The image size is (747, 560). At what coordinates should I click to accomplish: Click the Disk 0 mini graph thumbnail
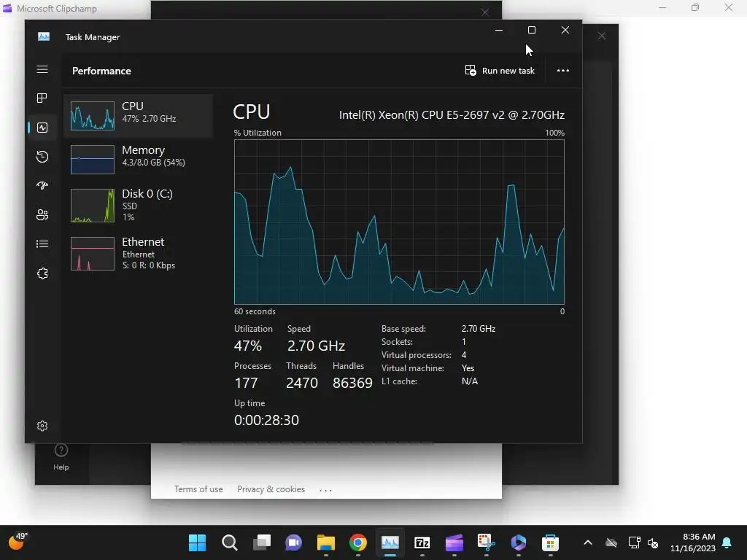[93, 206]
